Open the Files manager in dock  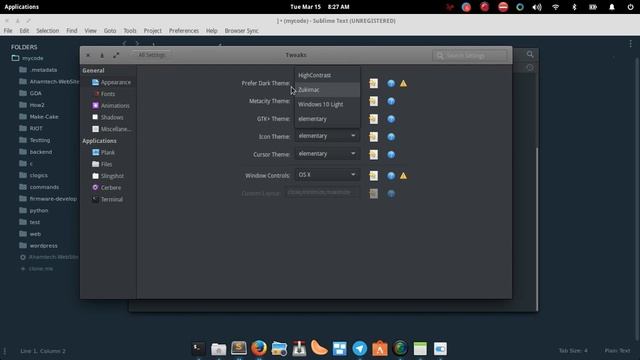(219, 349)
